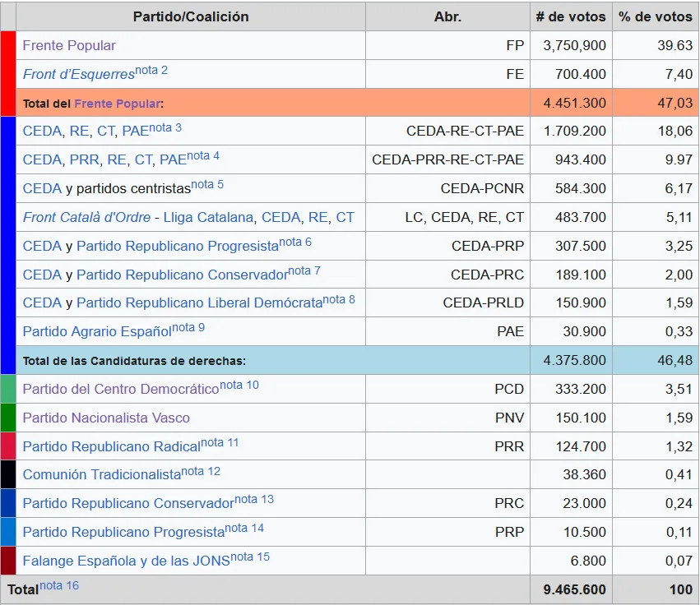Viewport: 700px width, 605px height.
Task: Click the medium blue PRP color cell
Action: (8, 532)
